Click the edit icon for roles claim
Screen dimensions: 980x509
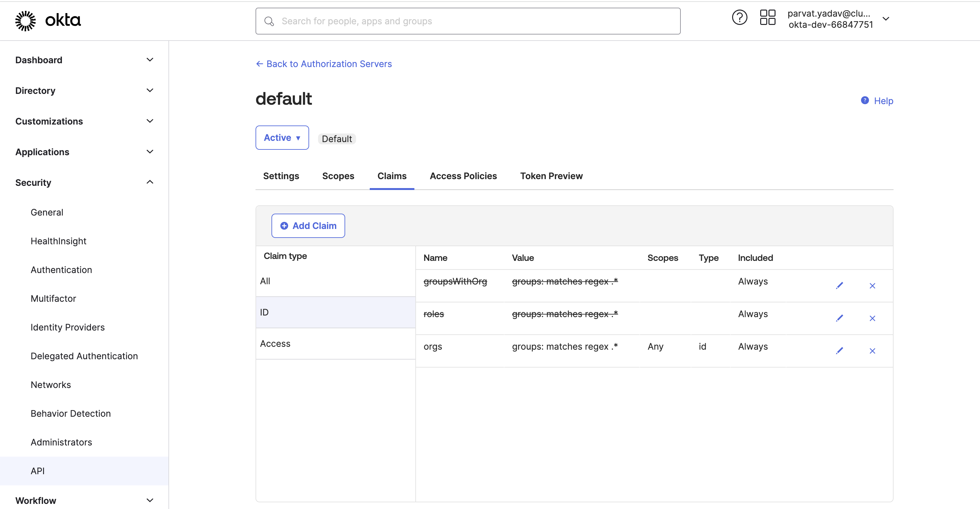click(x=839, y=318)
